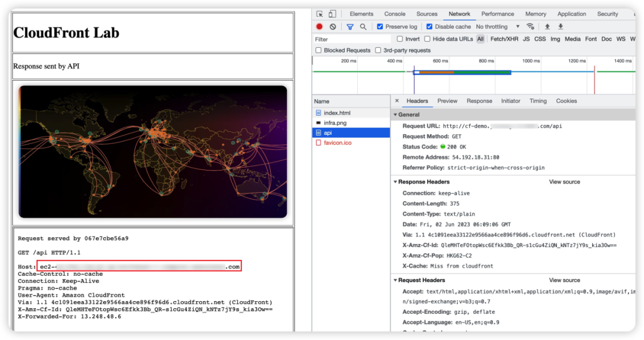Click View source for Response Headers
Screen dimensions: 644x340
564,182
